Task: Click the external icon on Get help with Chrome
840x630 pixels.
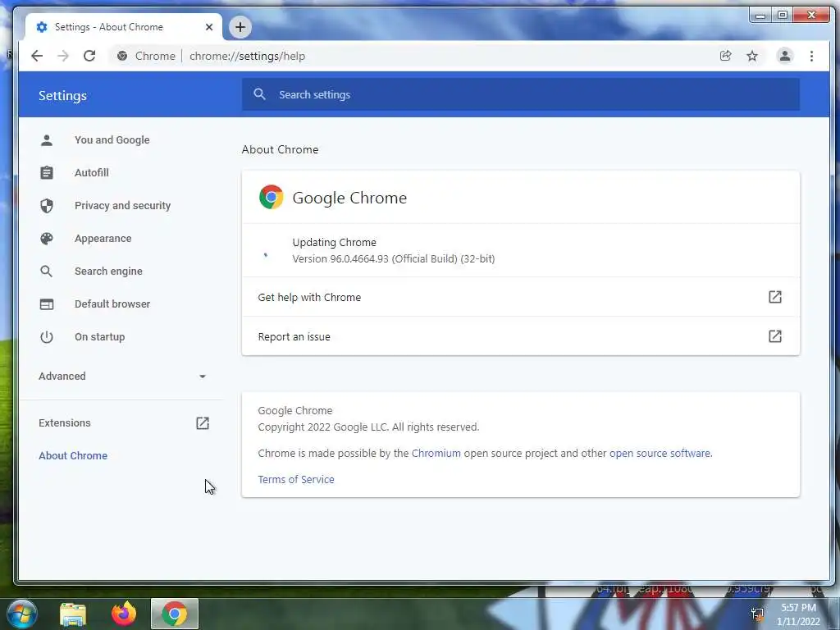Action: point(775,297)
